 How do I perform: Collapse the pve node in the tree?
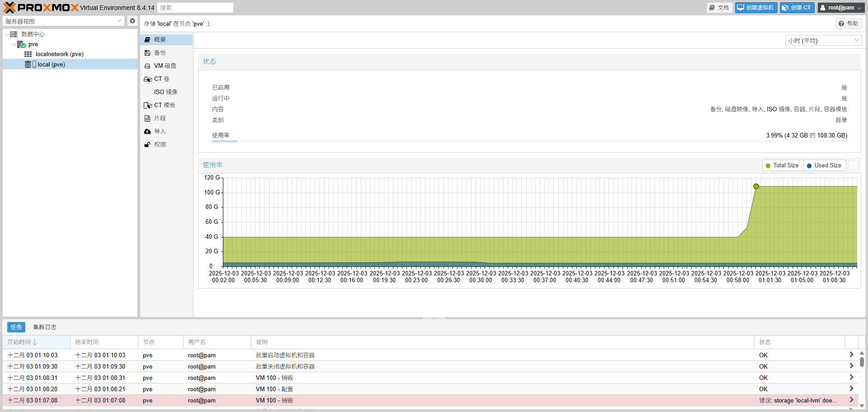tap(14, 44)
